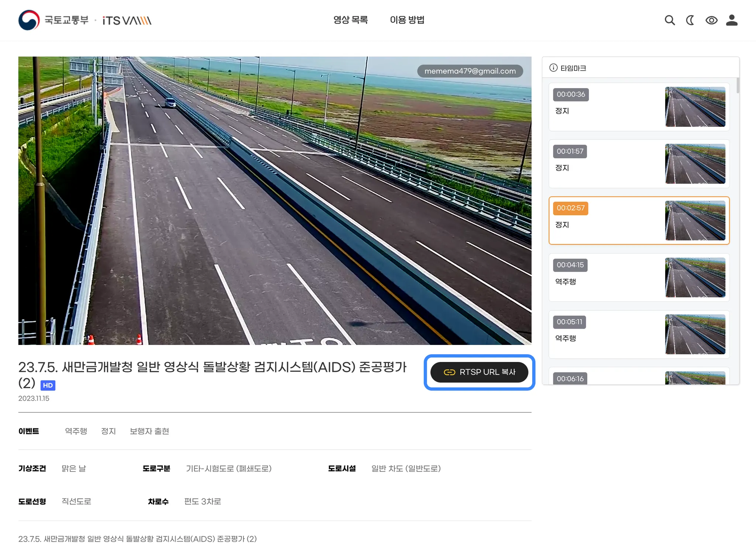Open the user profile icon
This screenshot has width=756, height=556.
click(x=732, y=20)
